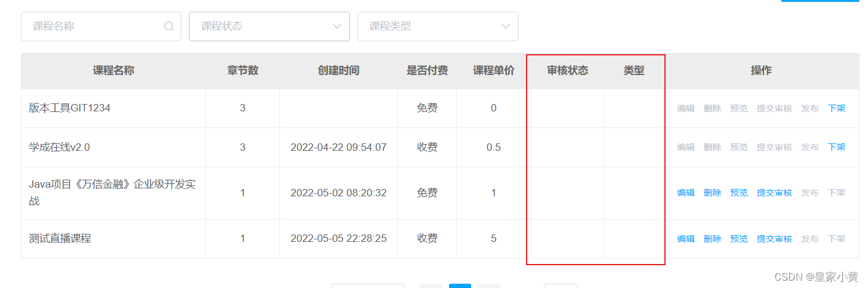Edit the 测试直播课程 course

686,239
